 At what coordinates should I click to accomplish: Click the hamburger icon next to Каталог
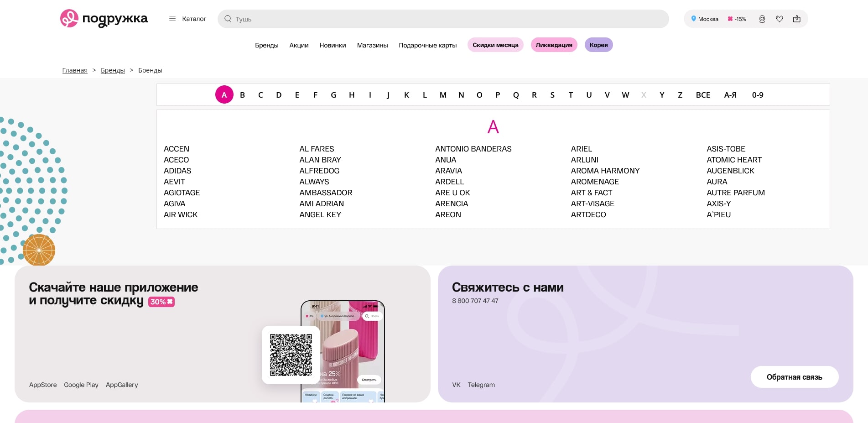[x=172, y=19]
